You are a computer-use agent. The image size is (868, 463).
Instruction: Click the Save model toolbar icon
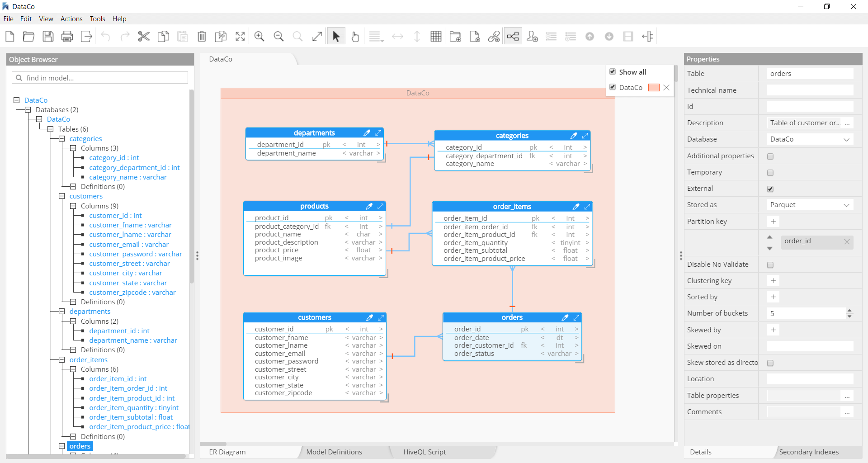pyautogui.click(x=48, y=37)
